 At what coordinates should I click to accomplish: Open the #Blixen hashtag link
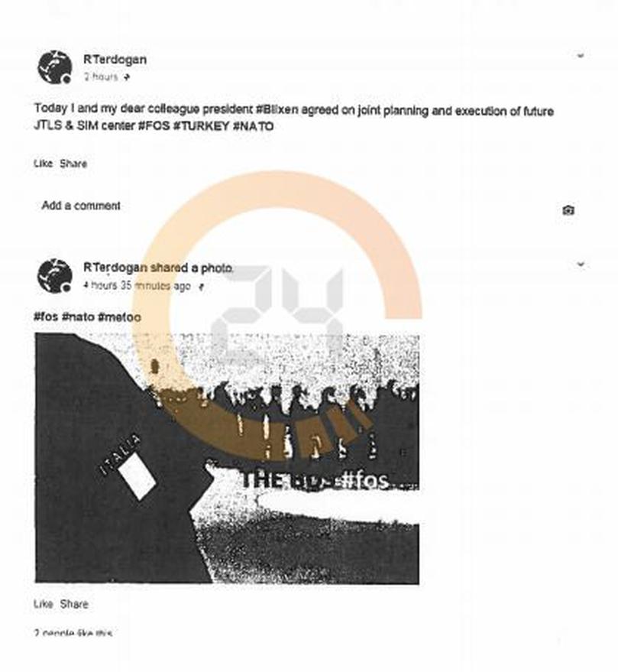[277, 110]
